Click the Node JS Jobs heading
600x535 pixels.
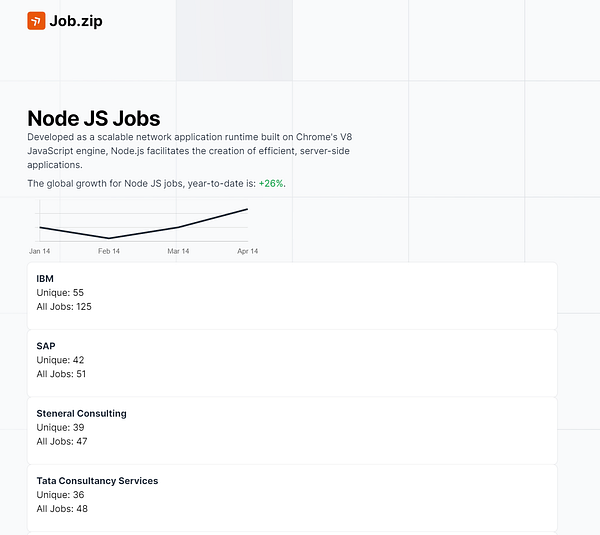[93, 119]
